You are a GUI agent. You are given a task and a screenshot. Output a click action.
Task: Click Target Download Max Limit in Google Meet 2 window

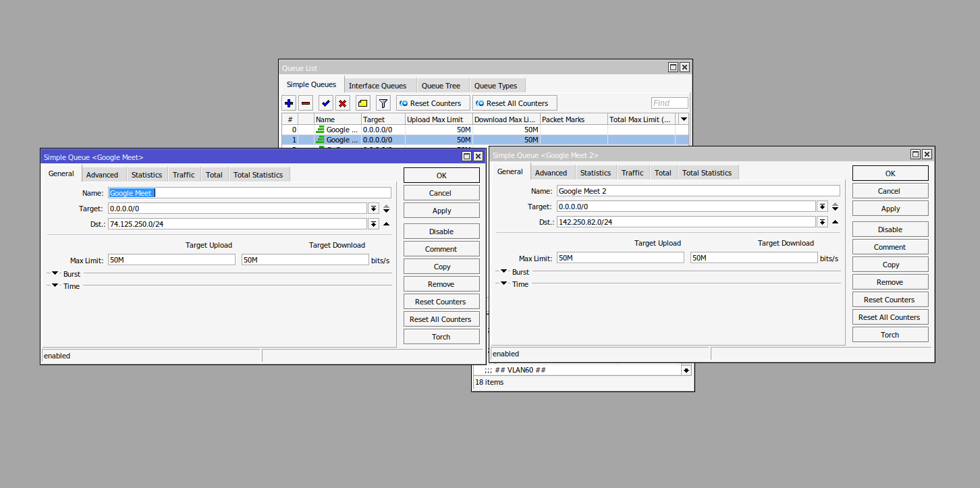click(754, 258)
